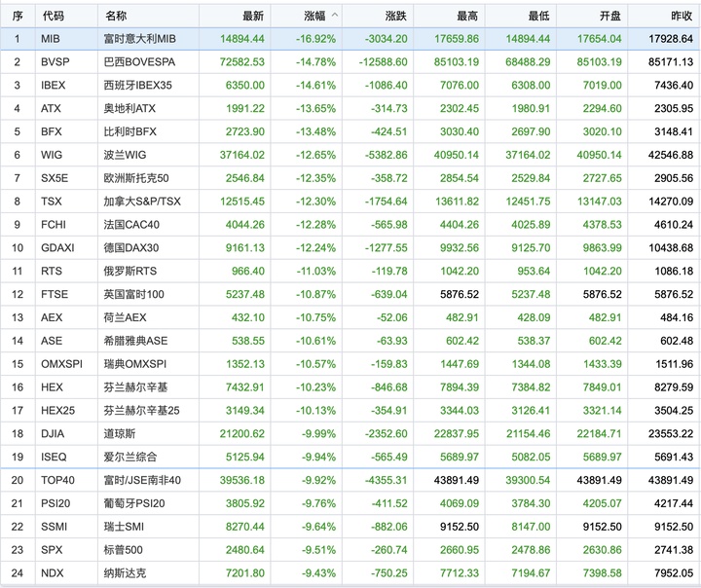Image resolution: width=701 pixels, height=588 pixels.
Task: Click the 代码 column header
Action: 54,17
